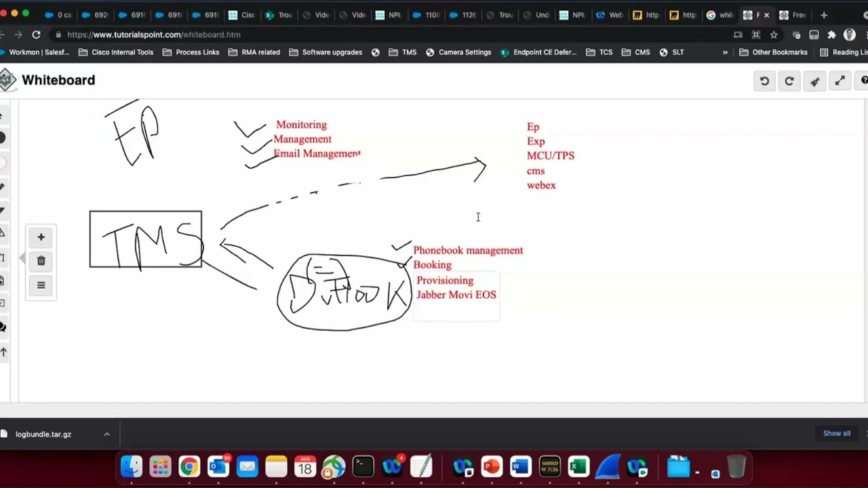Image resolution: width=868 pixels, height=488 pixels.
Task: Select the text tool in the sidebar
Action: point(2,257)
